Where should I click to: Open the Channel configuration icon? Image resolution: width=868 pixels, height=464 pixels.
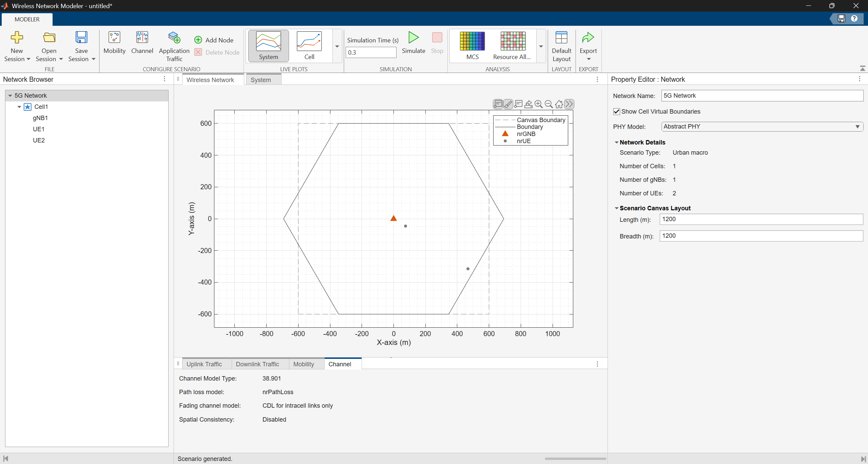pos(142,43)
